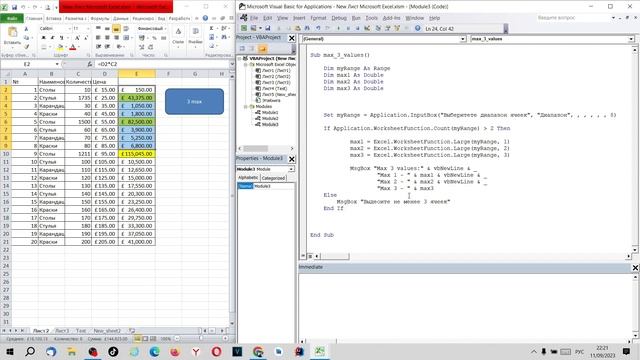Open the Calibri font name dropdown

69,29
